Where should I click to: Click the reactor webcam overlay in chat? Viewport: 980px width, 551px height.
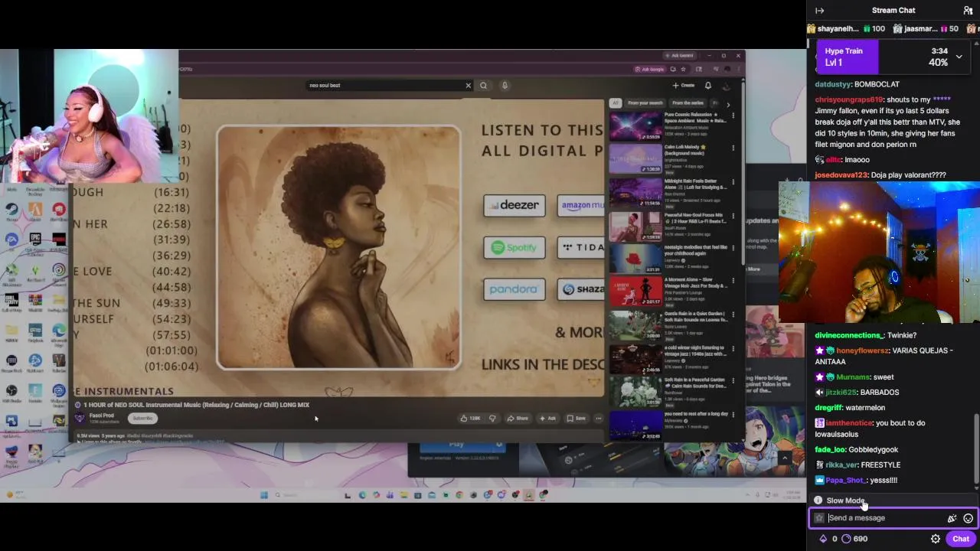879,253
